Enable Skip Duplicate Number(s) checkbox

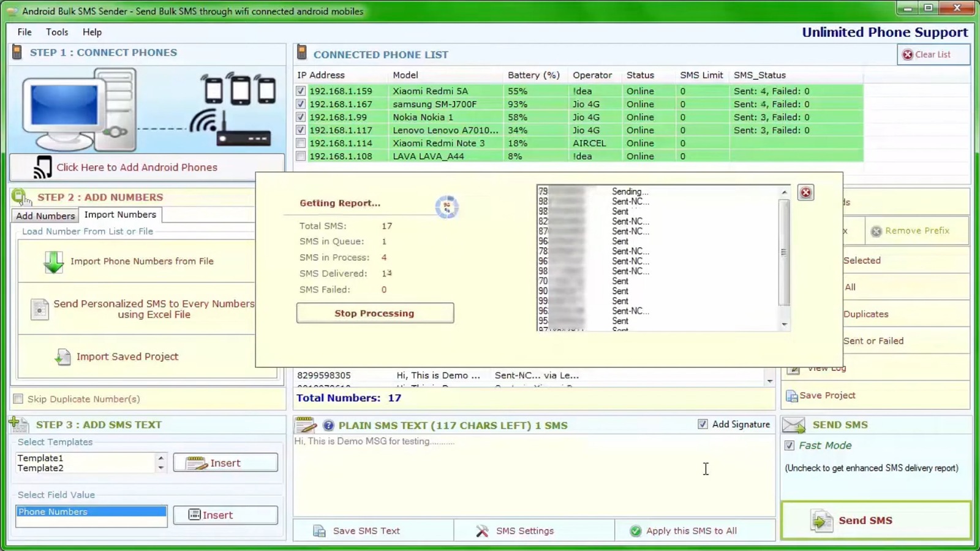[x=18, y=399]
